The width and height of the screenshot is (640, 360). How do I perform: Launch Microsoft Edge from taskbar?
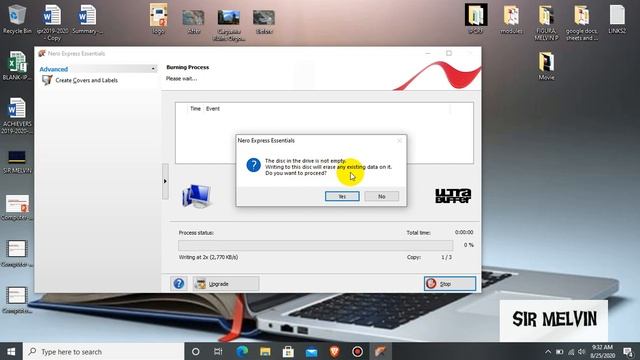[242, 351]
